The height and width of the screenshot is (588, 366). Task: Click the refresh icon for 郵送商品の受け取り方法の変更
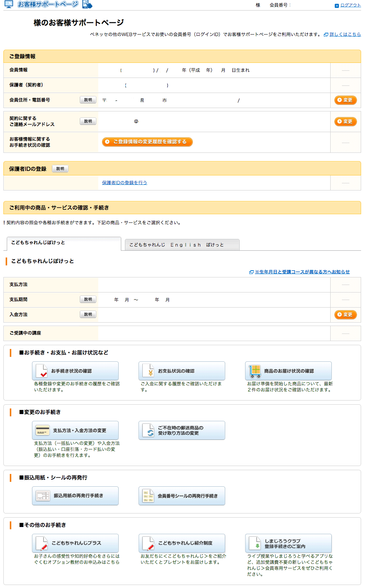pos(148,430)
